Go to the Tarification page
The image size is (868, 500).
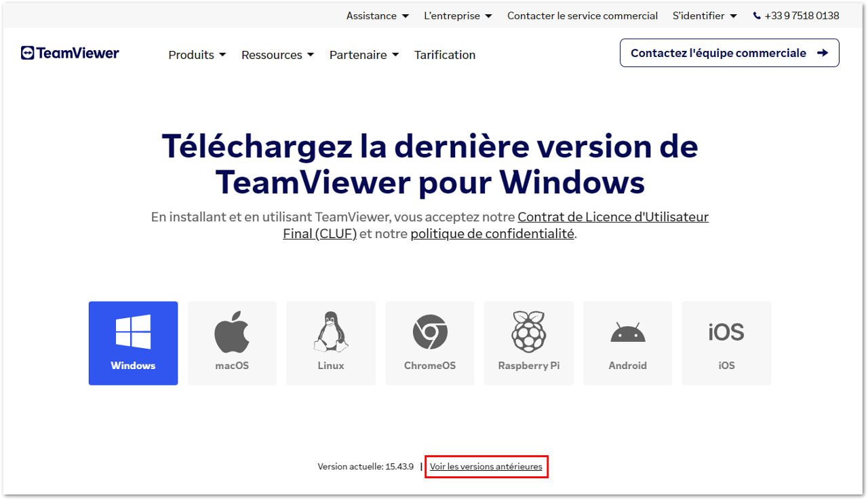click(x=445, y=55)
